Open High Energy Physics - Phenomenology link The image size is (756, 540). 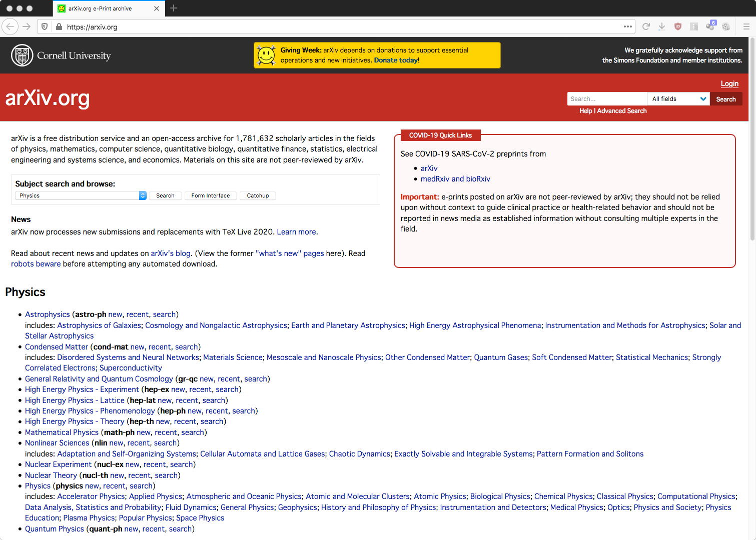point(90,411)
